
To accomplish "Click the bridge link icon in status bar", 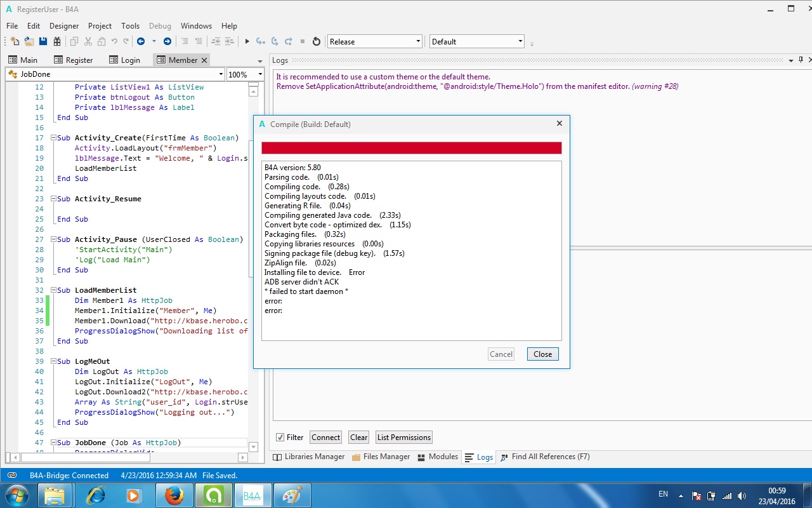I will tap(12, 475).
